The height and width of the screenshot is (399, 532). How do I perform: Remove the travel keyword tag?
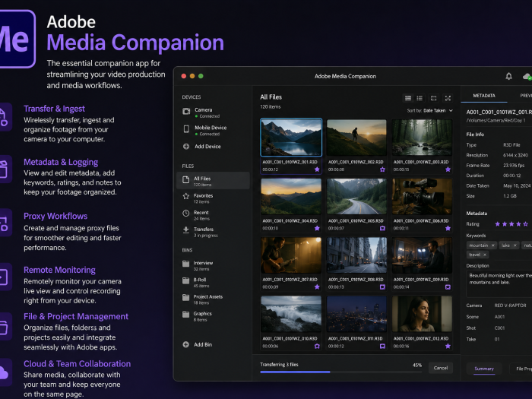click(485, 255)
